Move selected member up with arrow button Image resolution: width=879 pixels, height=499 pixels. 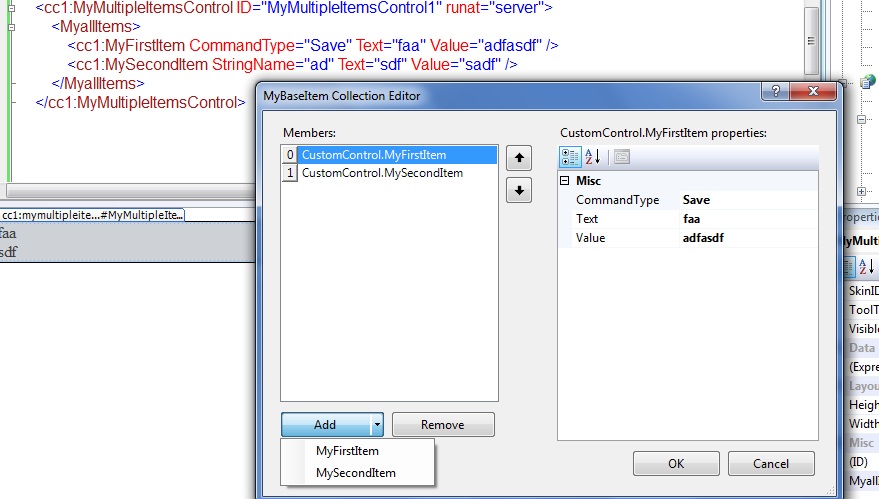click(519, 158)
